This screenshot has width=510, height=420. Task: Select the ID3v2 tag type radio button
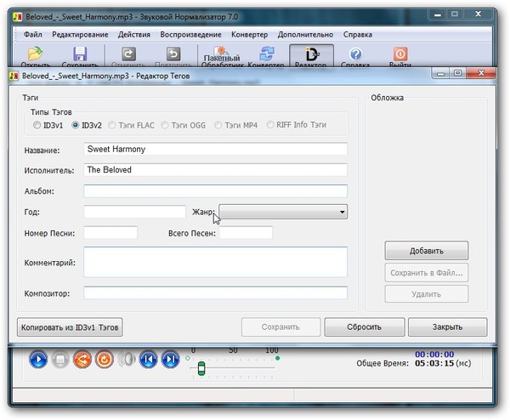(x=76, y=125)
